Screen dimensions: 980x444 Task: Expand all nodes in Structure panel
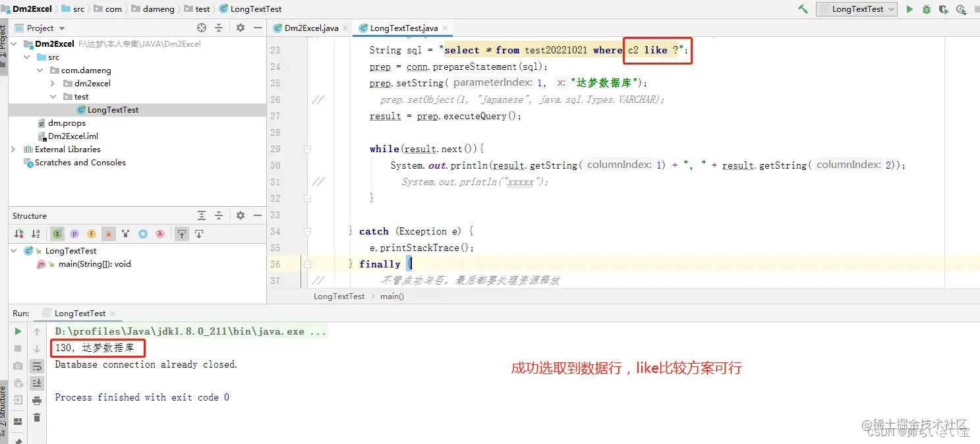(x=202, y=215)
